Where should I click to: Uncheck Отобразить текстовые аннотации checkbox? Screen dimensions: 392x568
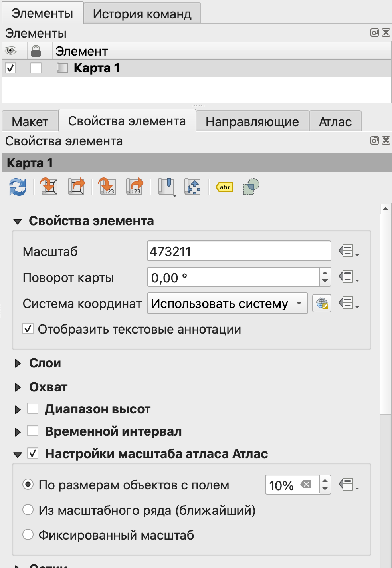pos(28,329)
